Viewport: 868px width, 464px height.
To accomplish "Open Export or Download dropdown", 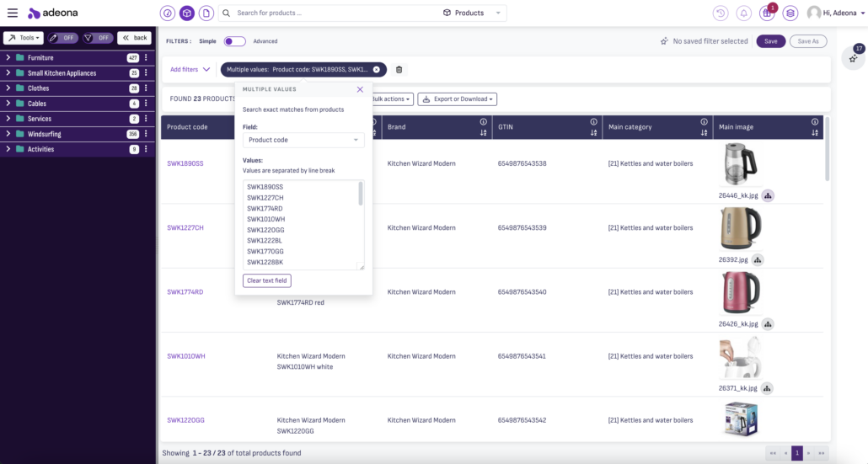I will [458, 99].
